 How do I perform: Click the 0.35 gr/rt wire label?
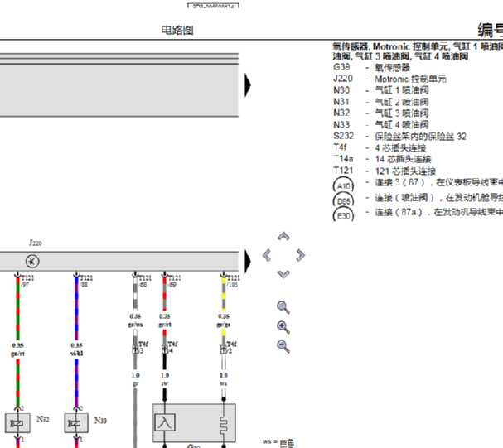coord(165,320)
